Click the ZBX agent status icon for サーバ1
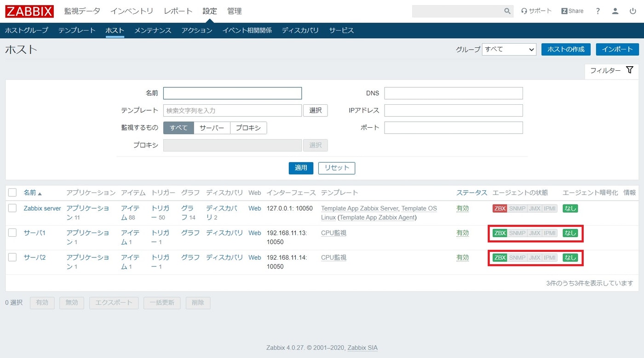The height and width of the screenshot is (358, 644). (x=500, y=233)
